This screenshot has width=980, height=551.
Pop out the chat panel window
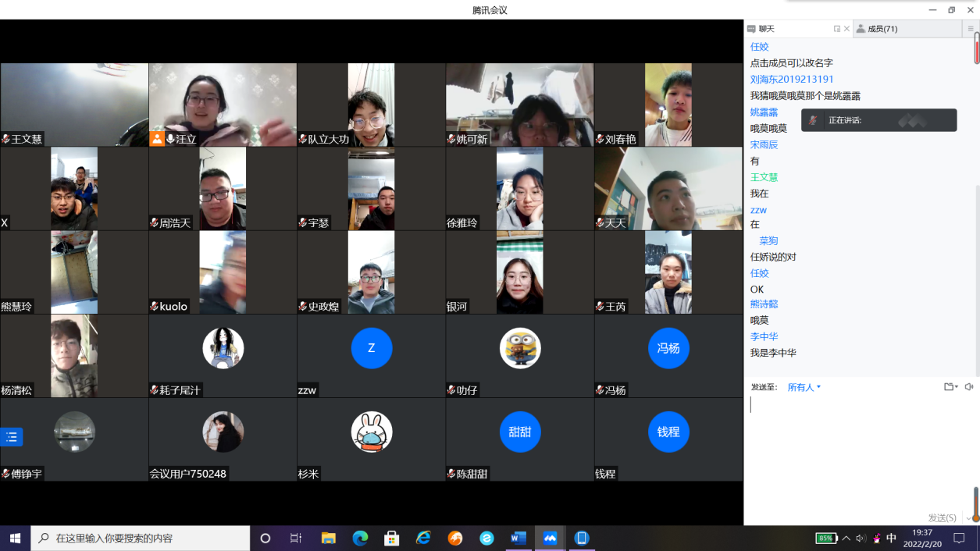click(x=837, y=29)
